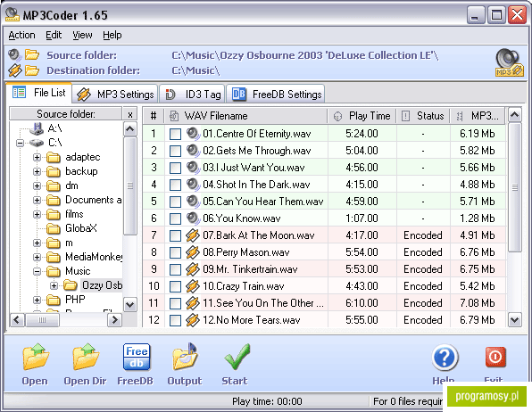Click the speaker icon of 01.Centre Of Eternity.wav
The width and height of the screenshot is (532, 412).
193,133
